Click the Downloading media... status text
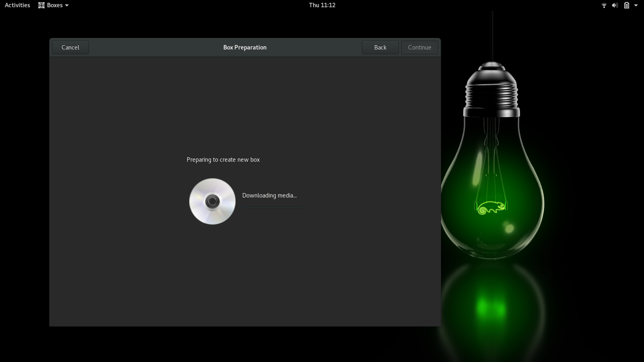644x362 pixels. (x=269, y=195)
